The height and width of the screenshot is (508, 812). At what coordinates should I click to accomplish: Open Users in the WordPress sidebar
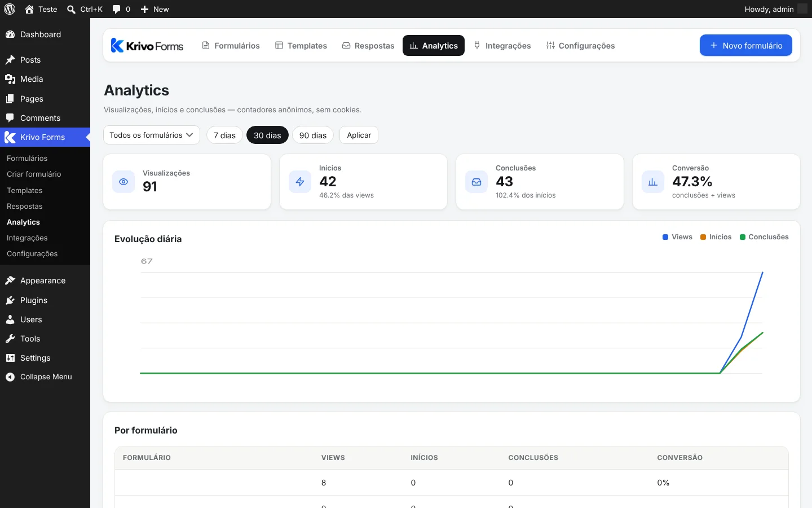(x=45, y=319)
